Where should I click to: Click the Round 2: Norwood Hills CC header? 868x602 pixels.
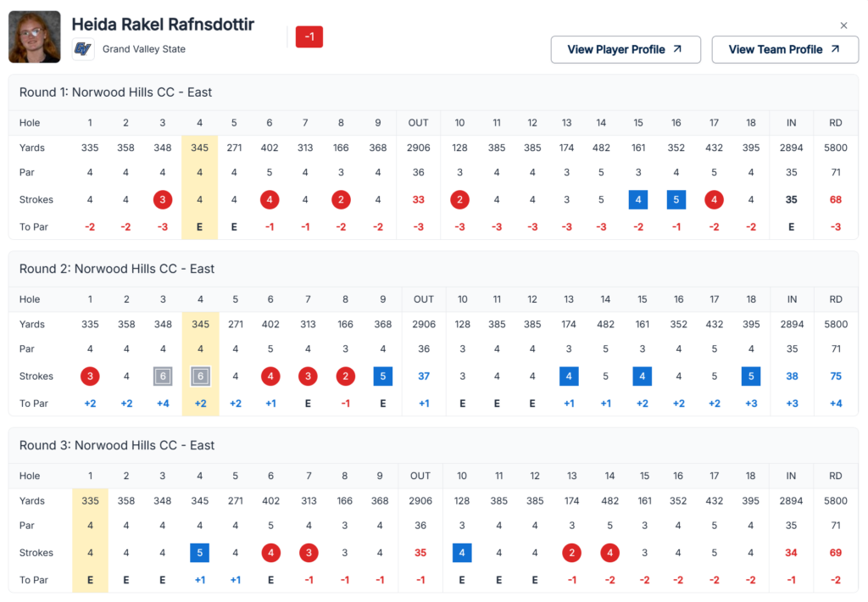142,269
